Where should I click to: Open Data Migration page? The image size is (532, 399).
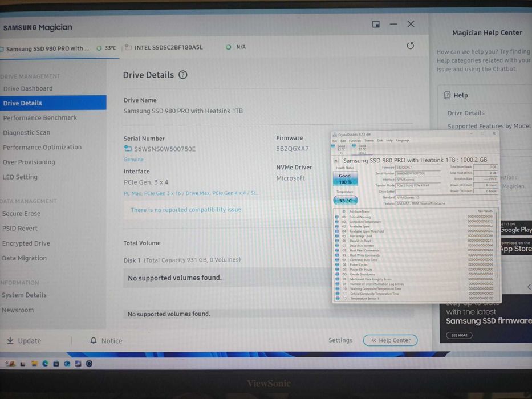tap(25, 258)
